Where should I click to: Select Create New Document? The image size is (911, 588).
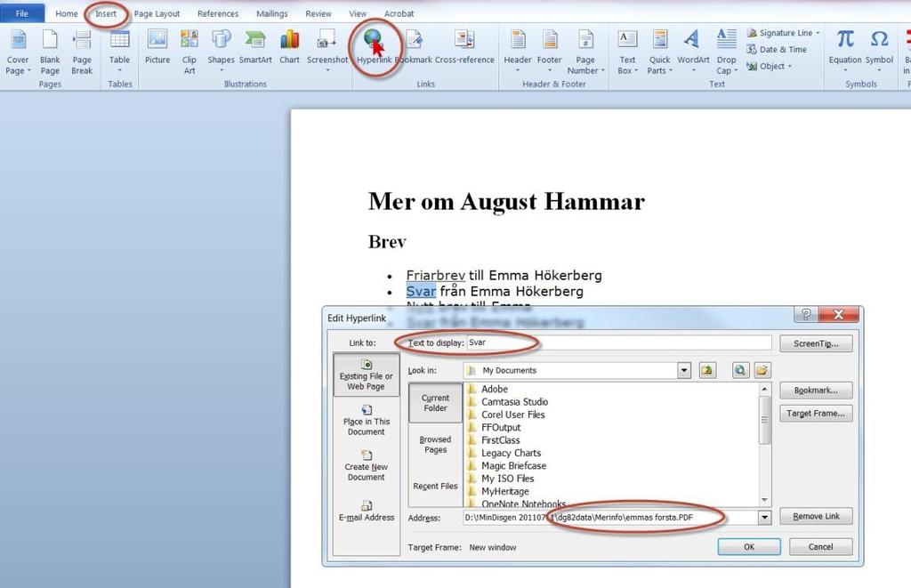pyautogui.click(x=366, y=465)
